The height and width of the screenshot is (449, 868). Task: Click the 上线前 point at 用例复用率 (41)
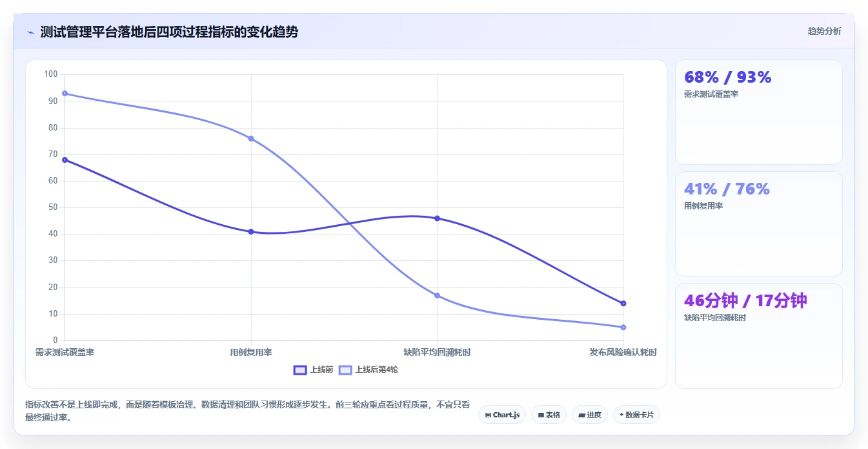point(251,231)
